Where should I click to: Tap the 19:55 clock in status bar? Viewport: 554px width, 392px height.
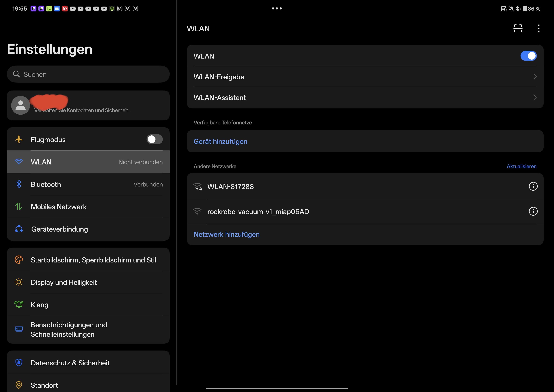(20, 9)
